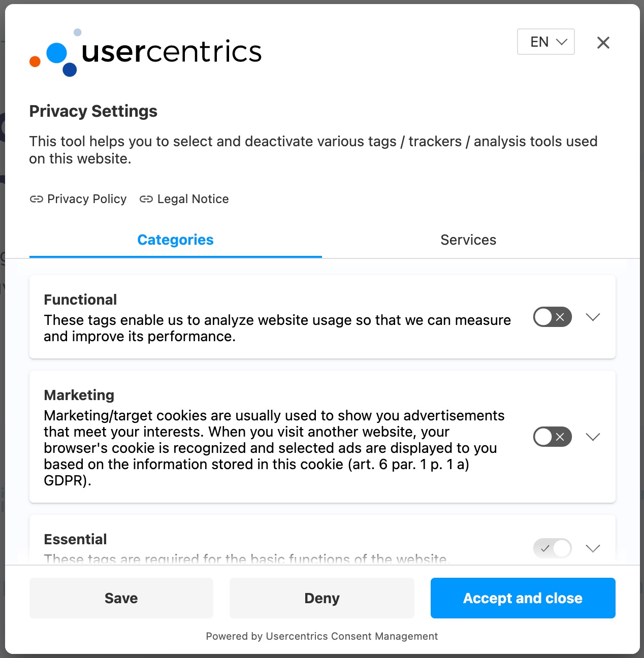
Task: Click the Essential category toggle
Action: (552, 548)
